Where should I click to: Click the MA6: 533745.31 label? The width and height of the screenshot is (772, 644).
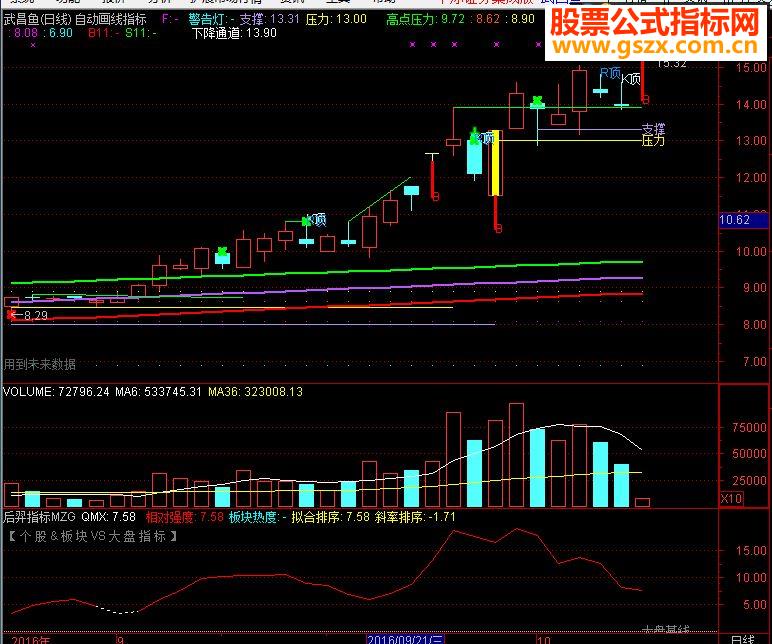coord(158,392)
